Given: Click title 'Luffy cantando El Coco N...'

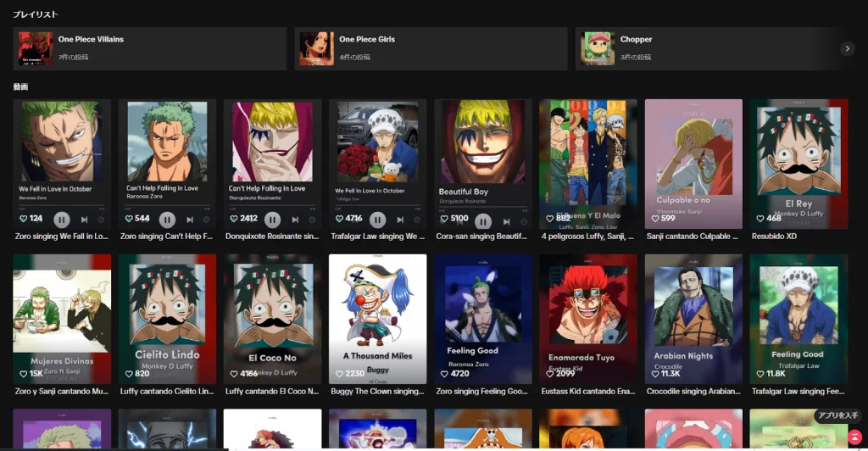Looking at the screenshot, I should [272, 392].
